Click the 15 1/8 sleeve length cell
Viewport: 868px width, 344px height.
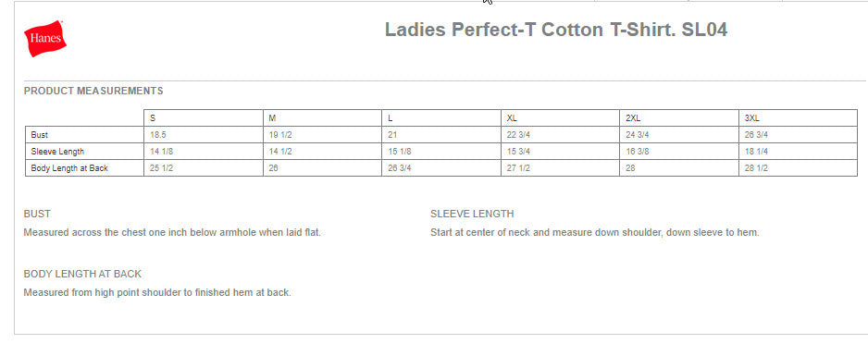point(441,152)
